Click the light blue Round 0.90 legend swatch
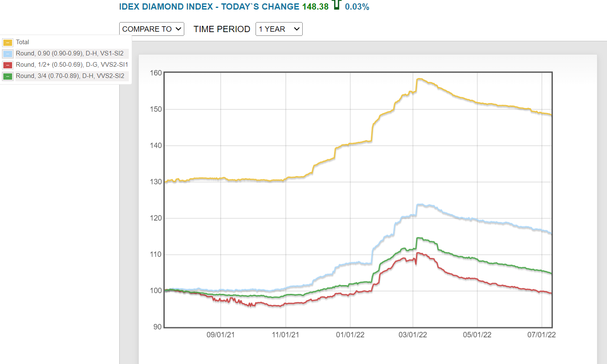Screen dimensions: 607x364 [x=8, y=54]
